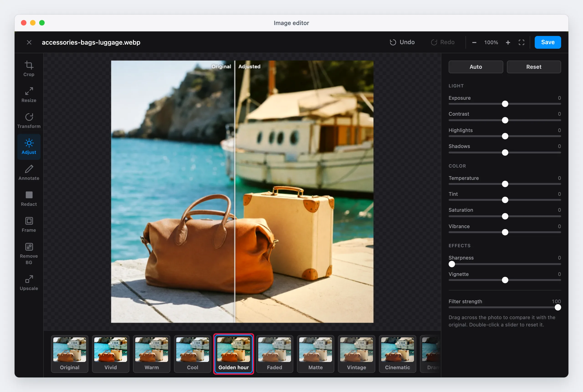The image size is (583, 392).
Task: Select the Golden hour filter
Action: [x=234, y=354]
